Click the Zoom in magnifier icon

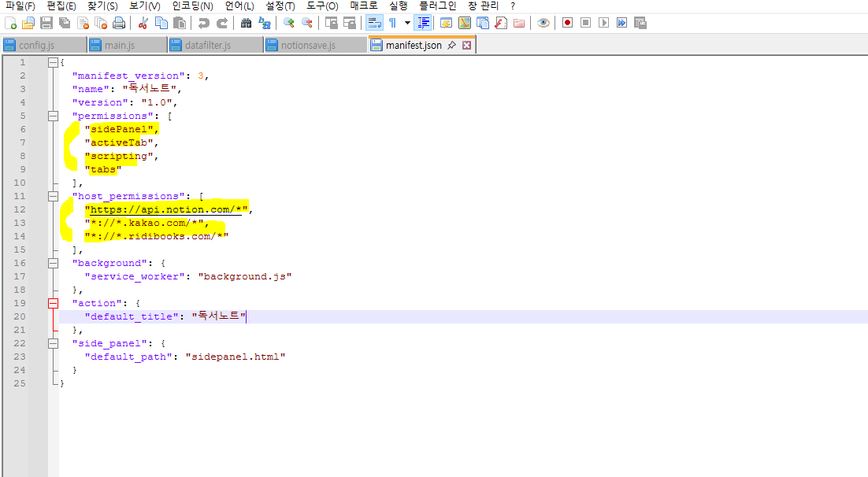click(x=288, y=24)
